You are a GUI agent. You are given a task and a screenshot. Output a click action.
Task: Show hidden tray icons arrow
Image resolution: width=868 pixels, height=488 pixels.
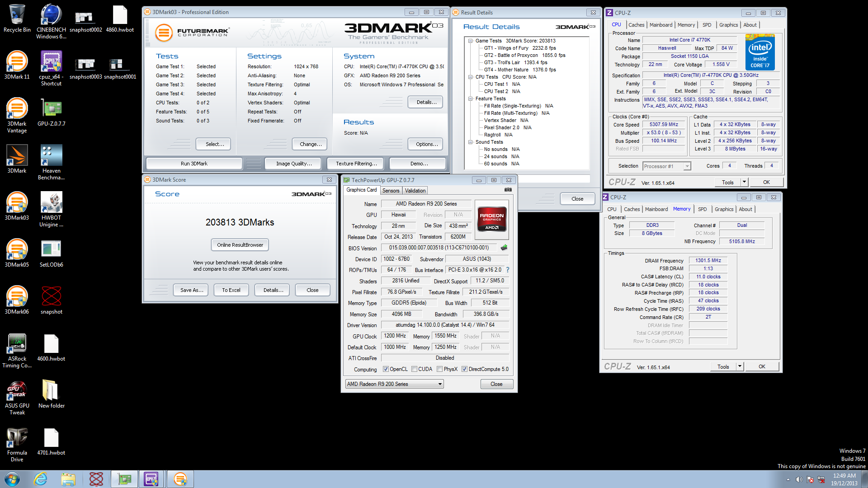788,479
